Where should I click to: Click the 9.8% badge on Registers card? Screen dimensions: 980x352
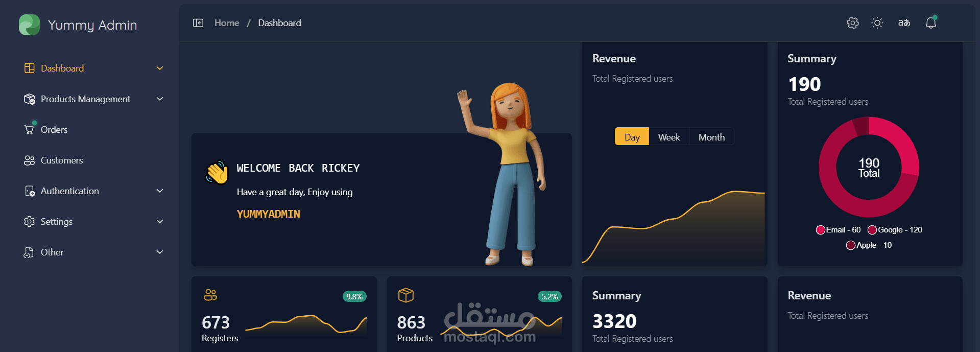point(354,296)
